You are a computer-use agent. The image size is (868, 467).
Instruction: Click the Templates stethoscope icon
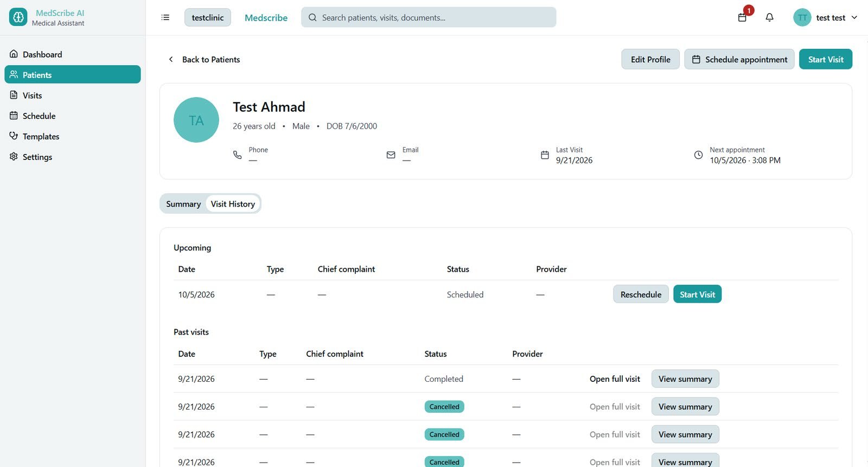[14, 136]
